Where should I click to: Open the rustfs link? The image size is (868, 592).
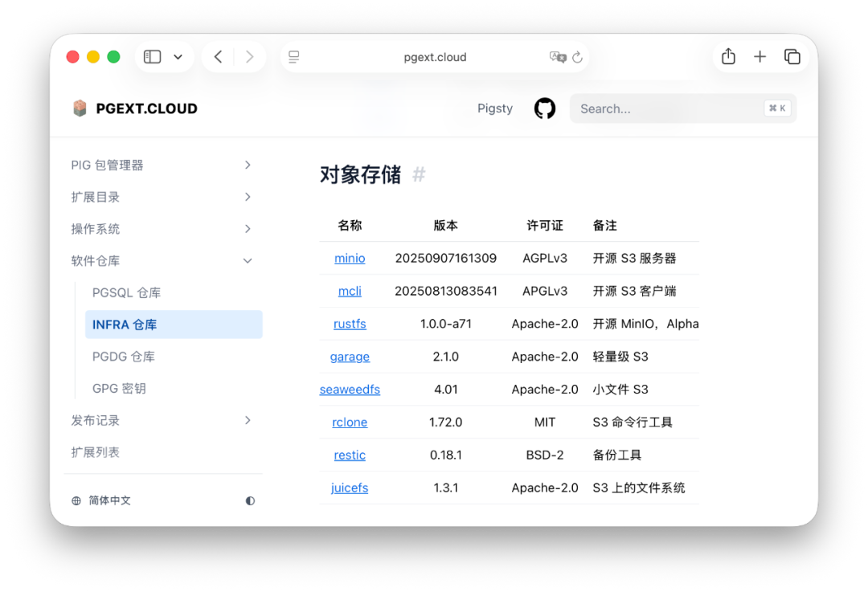(350, 324)
